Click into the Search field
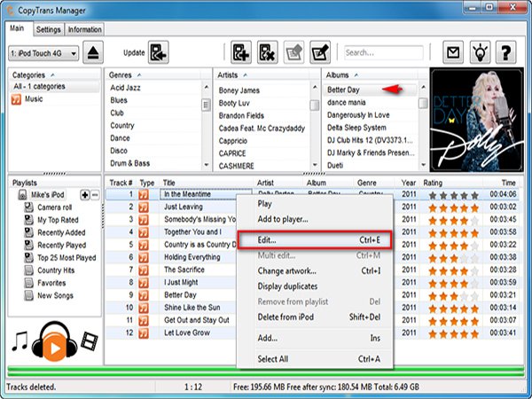The width and height of the screenshot is (532, 399). click(x=384, y=53)
